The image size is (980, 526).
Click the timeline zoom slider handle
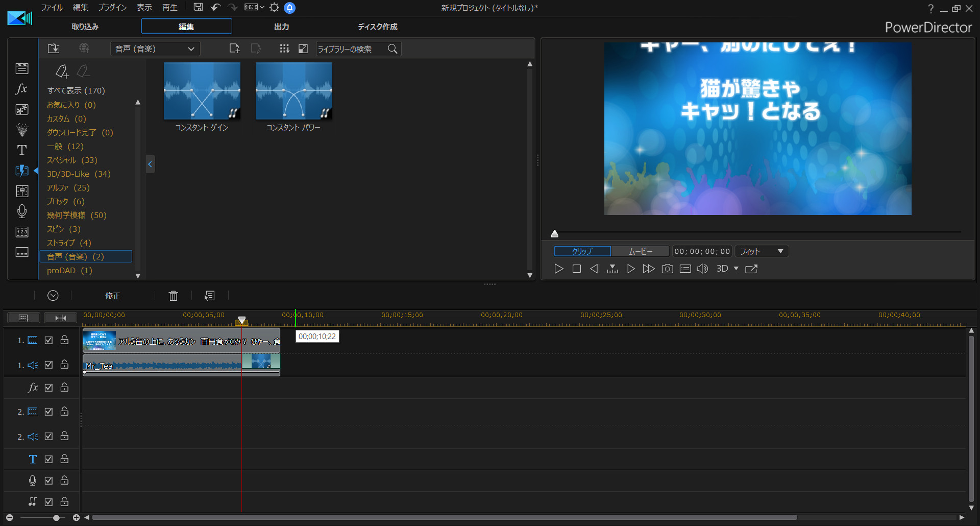coord(56,518)
